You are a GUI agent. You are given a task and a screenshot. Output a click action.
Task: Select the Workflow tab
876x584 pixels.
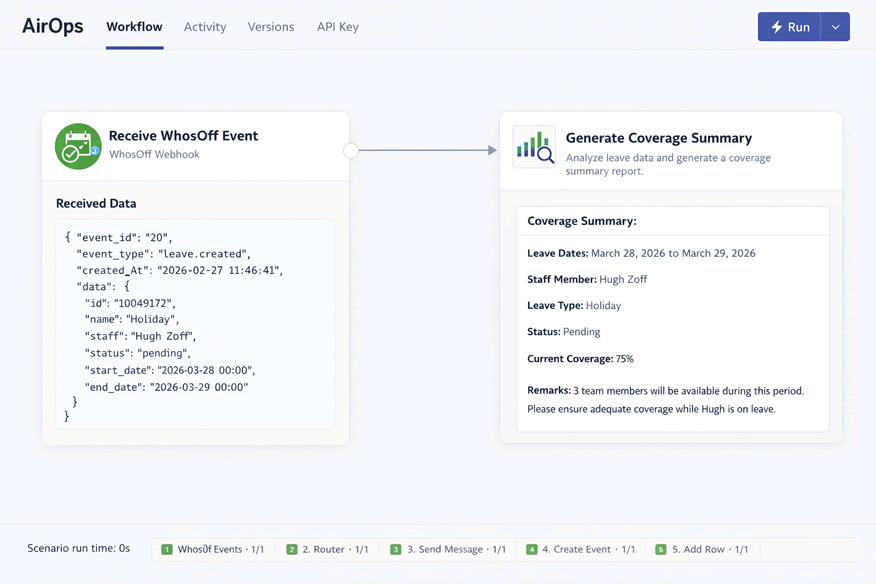(134, 27)
